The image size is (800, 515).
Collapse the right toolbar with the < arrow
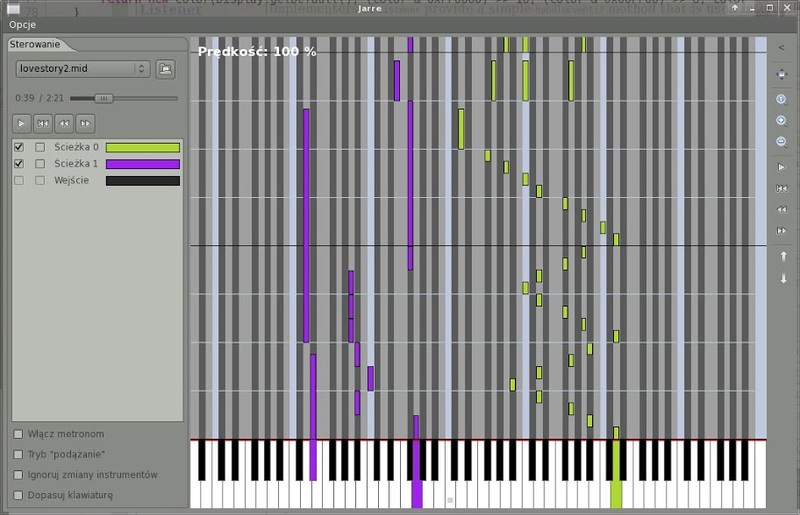(x=781, y=47)
